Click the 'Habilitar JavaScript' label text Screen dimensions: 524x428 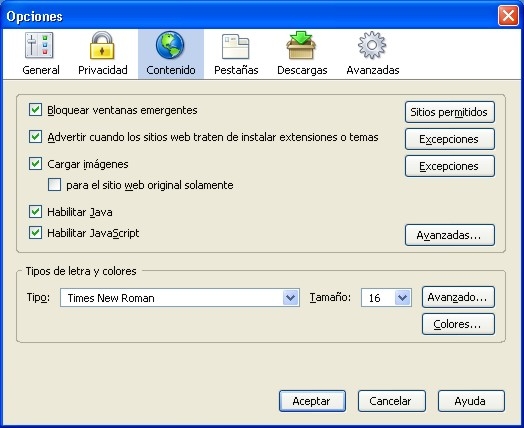tap(93, 233)
